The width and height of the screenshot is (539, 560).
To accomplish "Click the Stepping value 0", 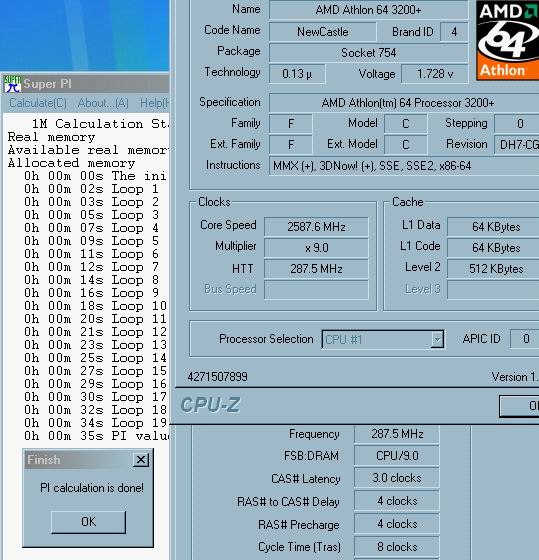I will [517, 124].
